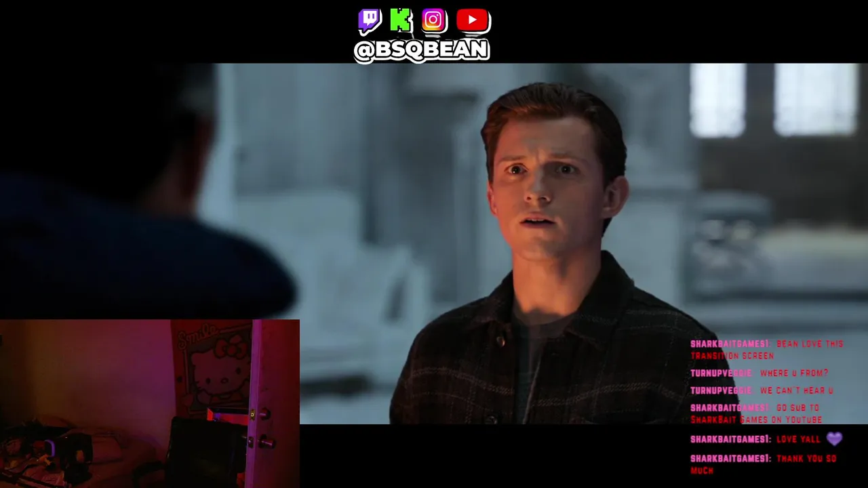Select chat message "LOVE YALL"
This screenshot has height=488, width=868.
[799, 439]
